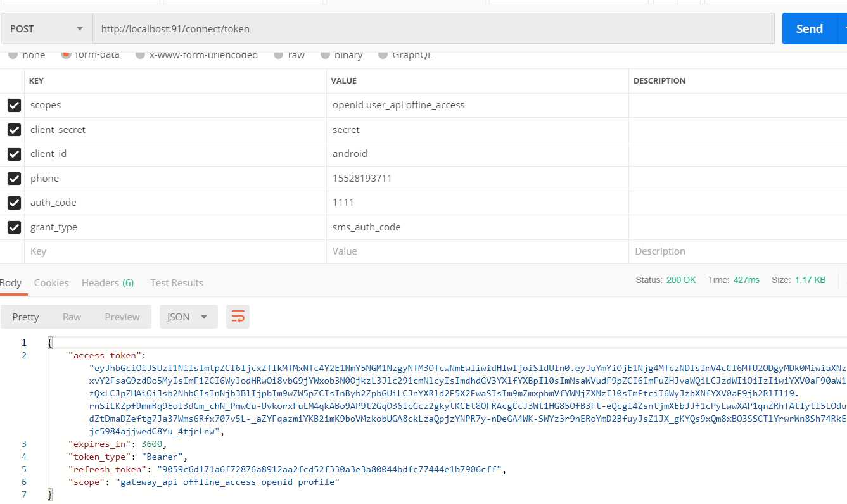The width and height of the screenshot is (847, 504).
Task: Click the 1.17 KB response size
Action: [810, 280]
